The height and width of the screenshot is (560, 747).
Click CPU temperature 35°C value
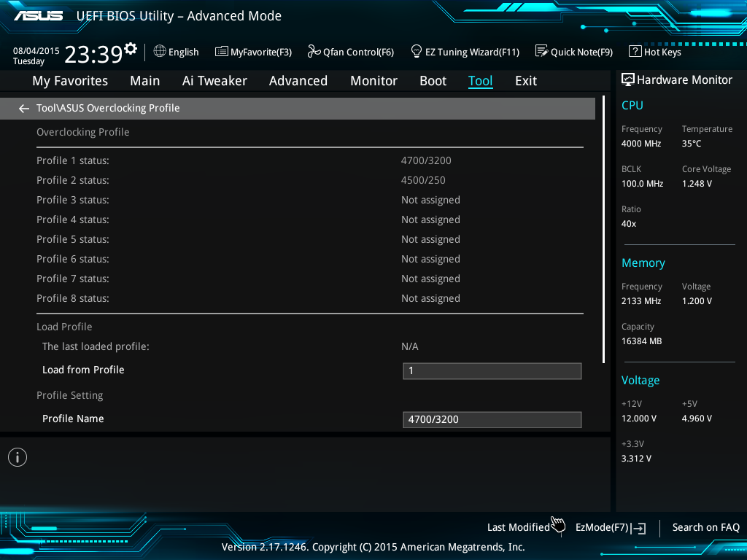click(692, 144)
